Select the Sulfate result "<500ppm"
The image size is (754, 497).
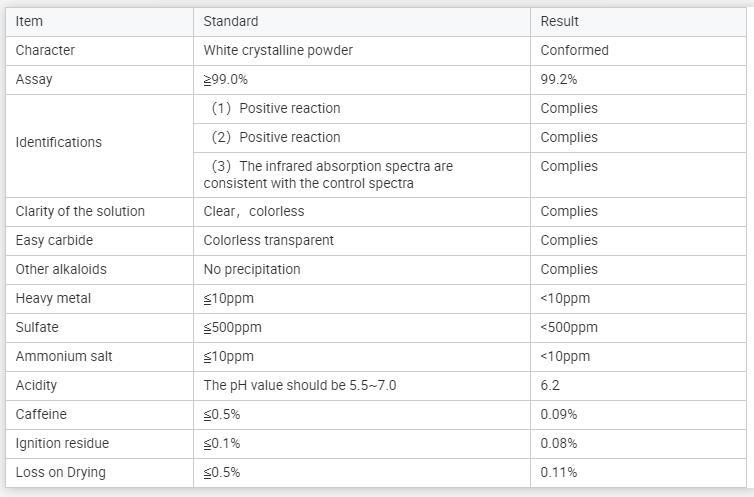pos(568,327)
